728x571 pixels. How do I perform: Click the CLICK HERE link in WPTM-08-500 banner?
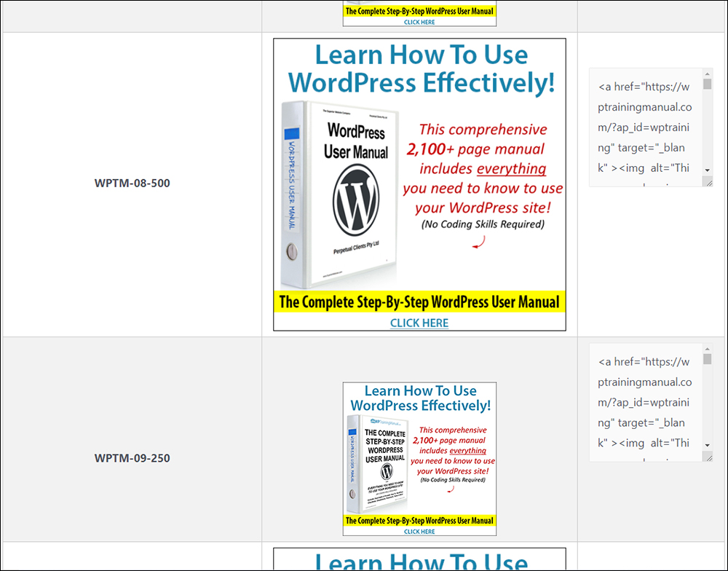[x=419, y=323]
